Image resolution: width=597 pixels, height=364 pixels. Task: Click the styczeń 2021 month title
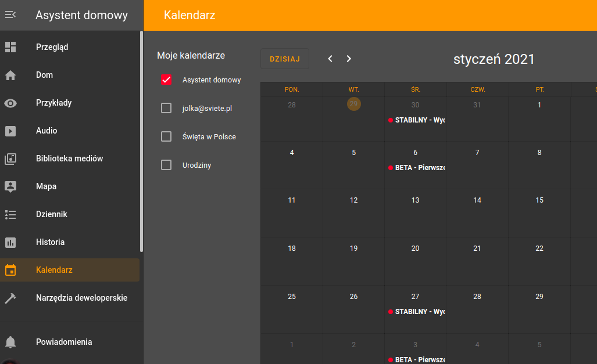tap(494, 59)
